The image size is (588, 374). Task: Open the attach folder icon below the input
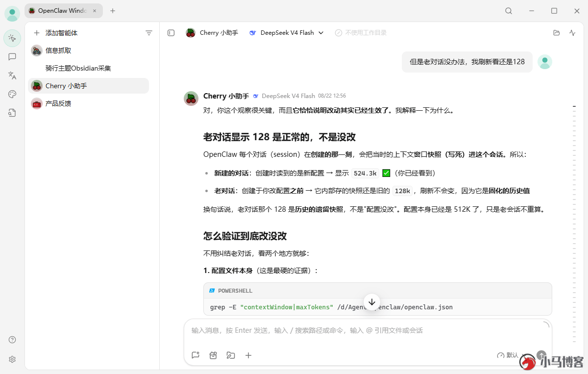coord(231,355)
